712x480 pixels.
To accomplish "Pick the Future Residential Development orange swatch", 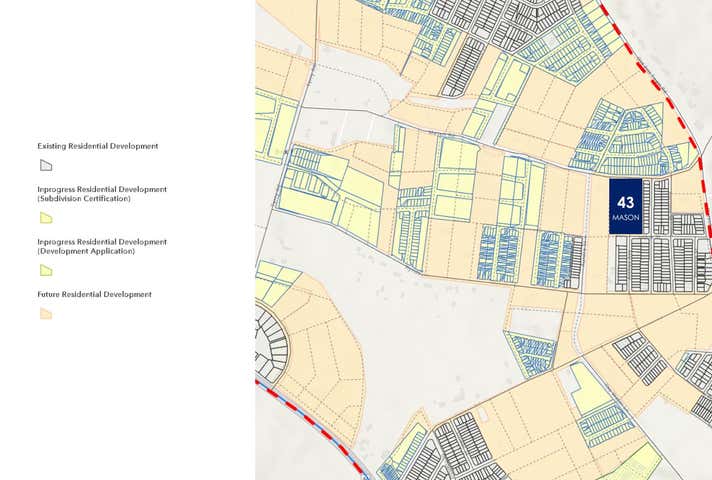I will (45, 314).
